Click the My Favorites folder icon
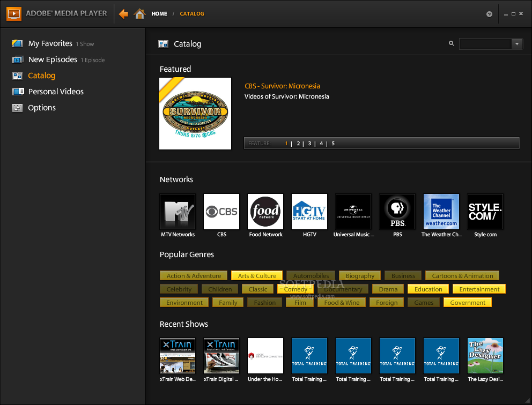 pyautogui.click(x=17, y=43)
